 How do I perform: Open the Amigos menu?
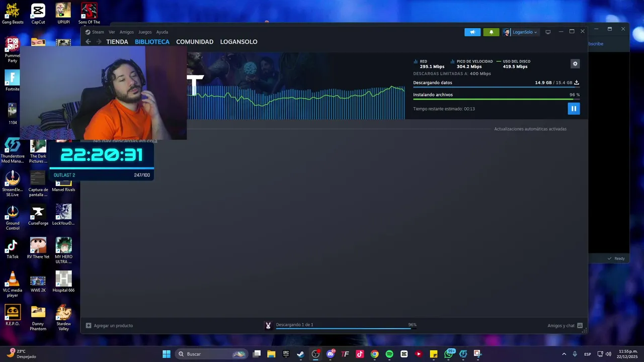pos(127,32)
